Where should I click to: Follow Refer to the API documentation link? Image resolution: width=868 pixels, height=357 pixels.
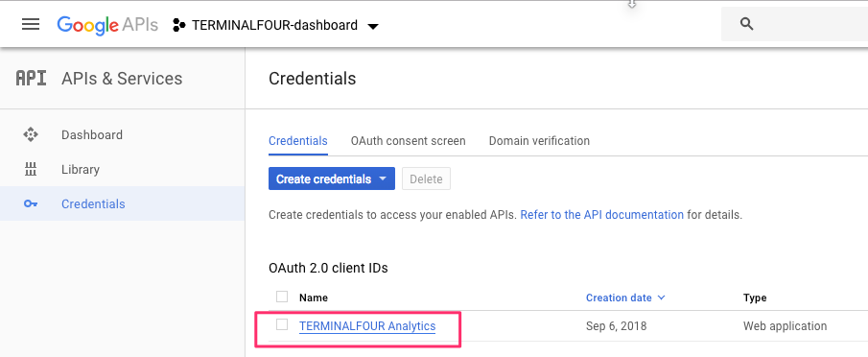pos(601,215)
